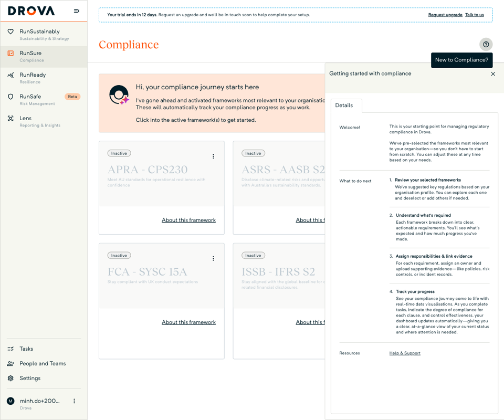Image resolution: width=504 pixels, height=420 pixels.
Task: Click 'Review your selected frameworks' step
Action: 428,180
